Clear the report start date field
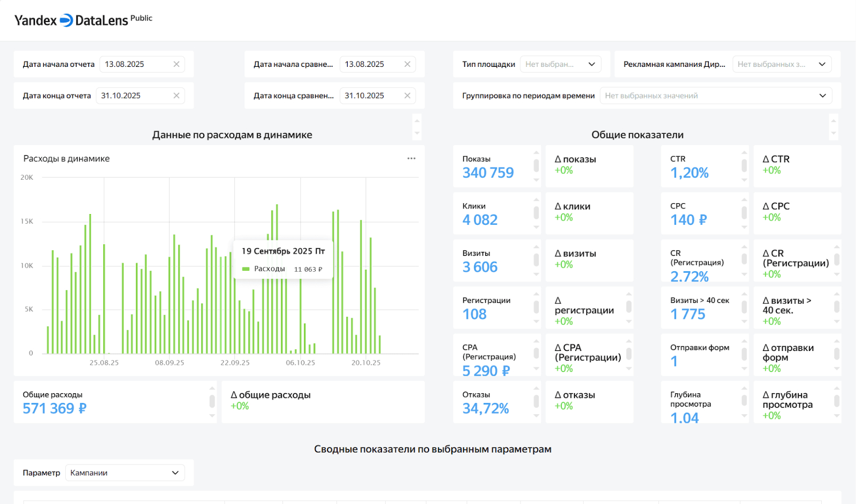The width and height of the screenshot is (856, 504). click(176, 64)
